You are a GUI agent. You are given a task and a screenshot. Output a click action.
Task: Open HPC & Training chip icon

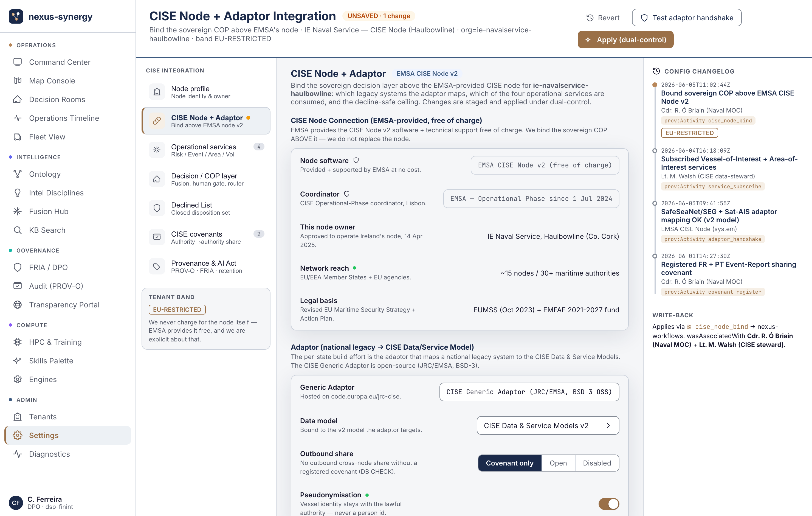pyautogui.click(x=18, y=342)
